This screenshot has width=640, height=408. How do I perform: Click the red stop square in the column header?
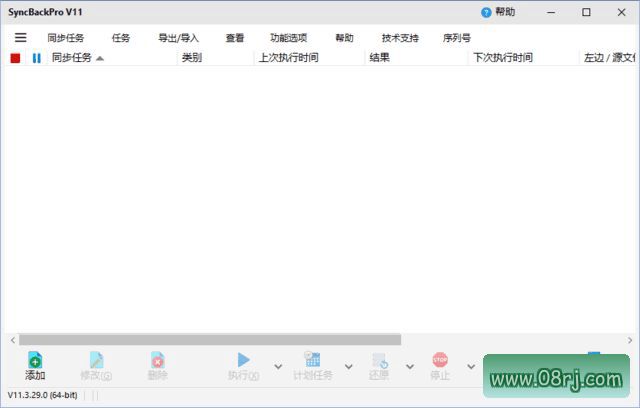click(x=15, y=58)
